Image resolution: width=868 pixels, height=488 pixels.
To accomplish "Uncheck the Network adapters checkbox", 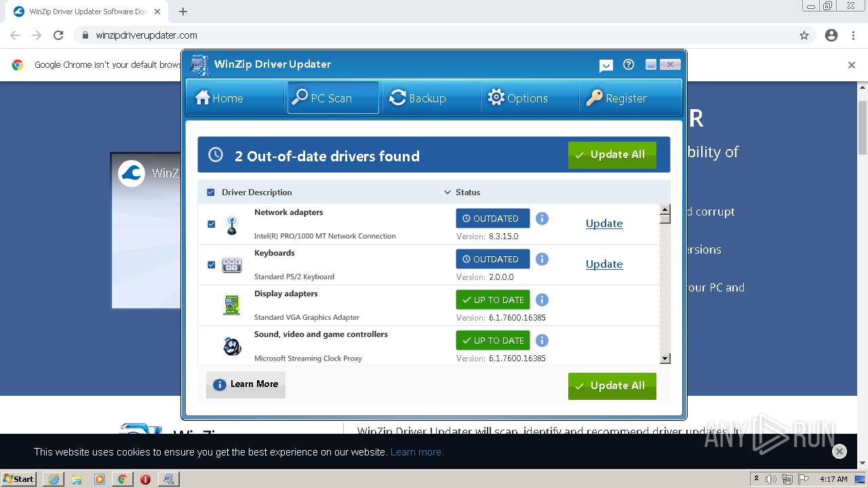I will 211,224.
